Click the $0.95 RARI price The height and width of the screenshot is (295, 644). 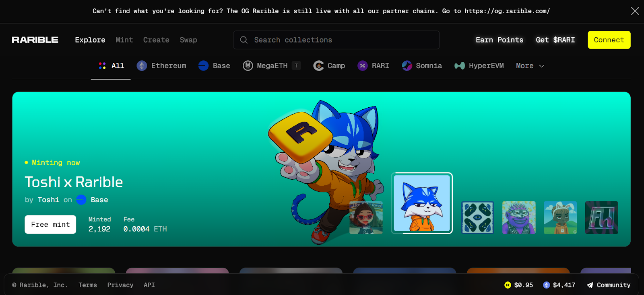tap(524, 285)
